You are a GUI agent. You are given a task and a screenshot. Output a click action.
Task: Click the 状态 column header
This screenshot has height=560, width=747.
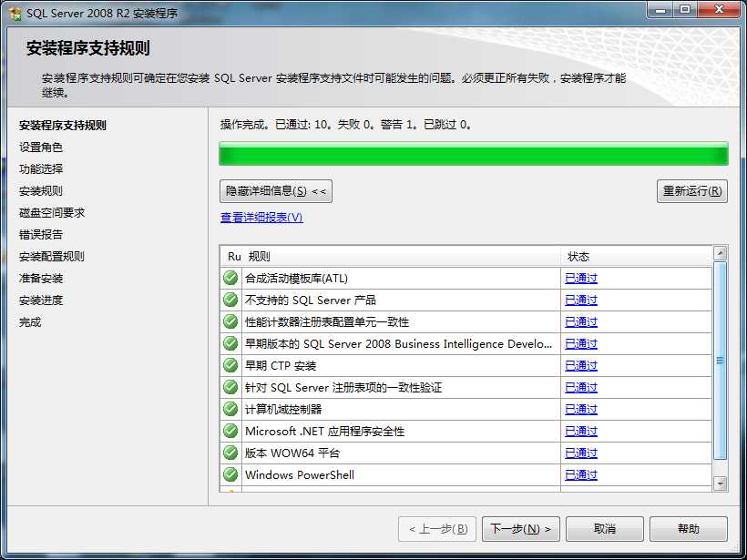pyautogui.click(x=636, y=257)
